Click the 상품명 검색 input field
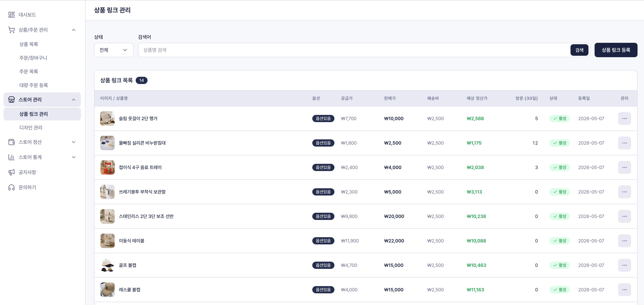 [x=353, y=50]
